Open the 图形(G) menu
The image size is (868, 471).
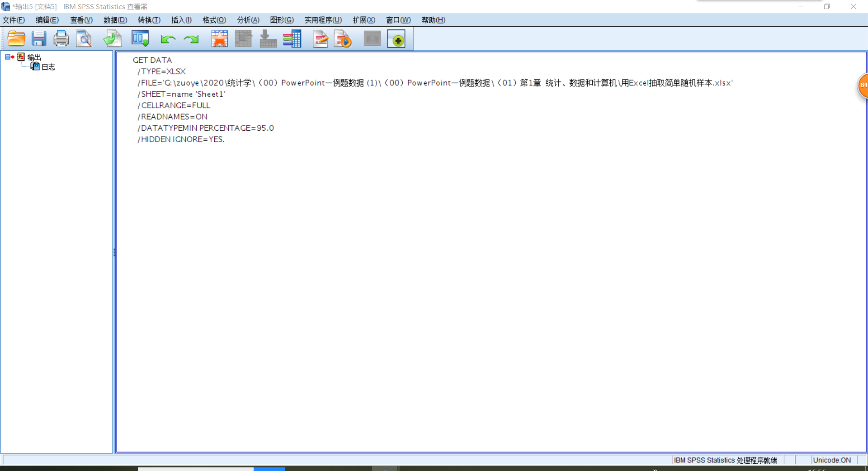pos(282,20)
